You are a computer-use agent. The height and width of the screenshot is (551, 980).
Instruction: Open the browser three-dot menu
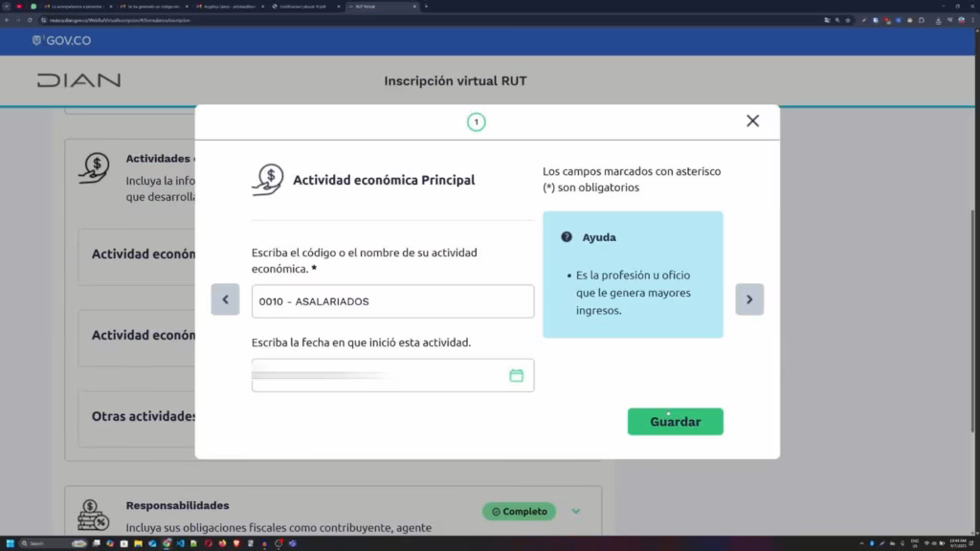pos(972,20)
